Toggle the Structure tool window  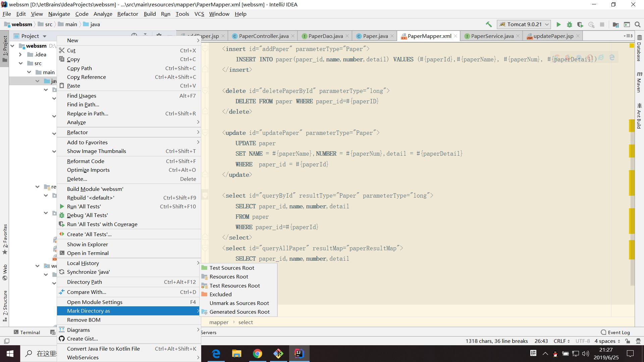(x=5, y=305)
